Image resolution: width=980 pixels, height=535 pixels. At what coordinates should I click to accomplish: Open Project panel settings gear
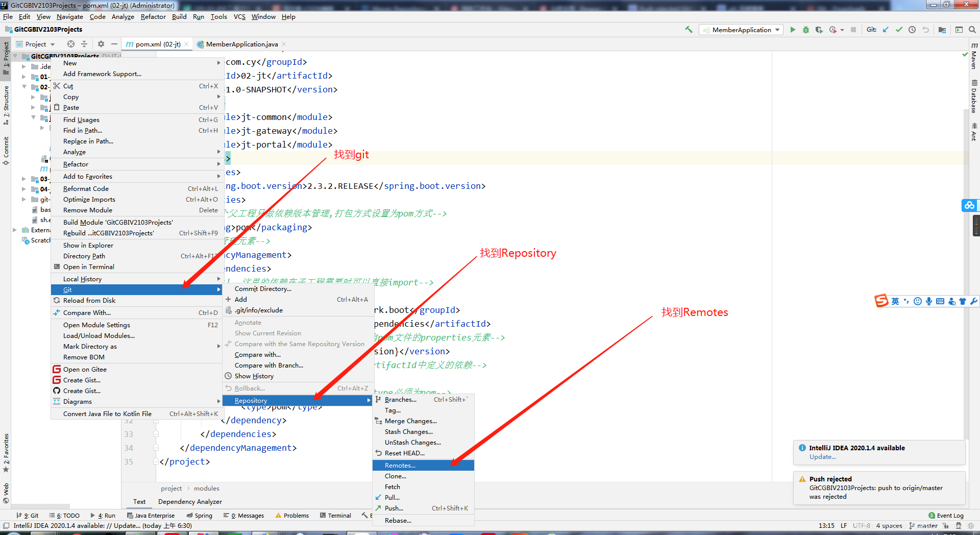(101, 44)
